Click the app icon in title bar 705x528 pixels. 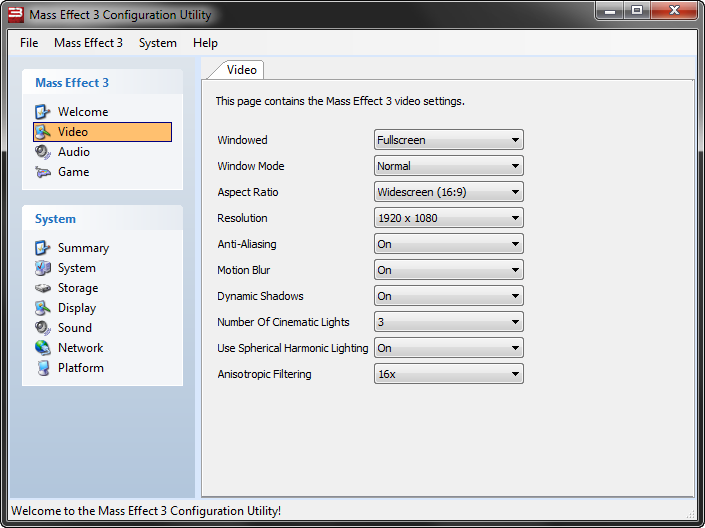click(x=16, y=14)
